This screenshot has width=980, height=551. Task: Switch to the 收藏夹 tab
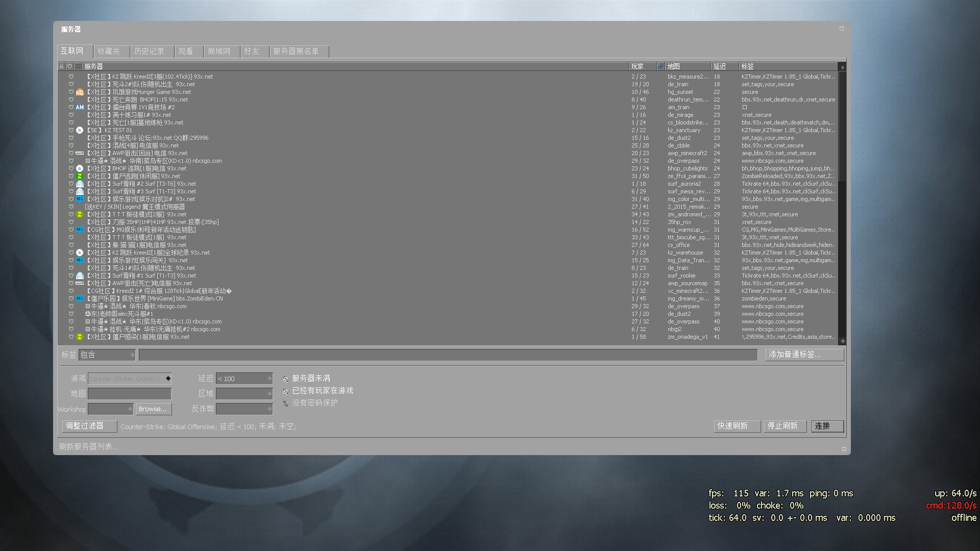pyautogui.click(x=109, y=52)
